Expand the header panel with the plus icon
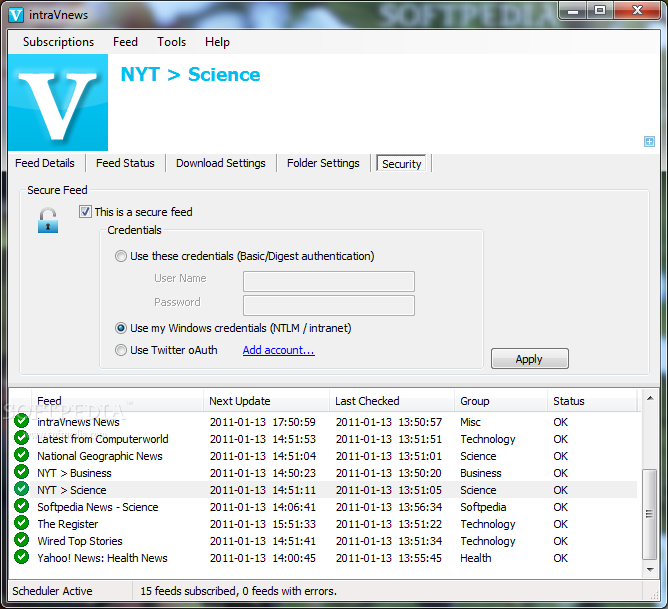Screen dimensions: 668x609 tap(649, 141)
